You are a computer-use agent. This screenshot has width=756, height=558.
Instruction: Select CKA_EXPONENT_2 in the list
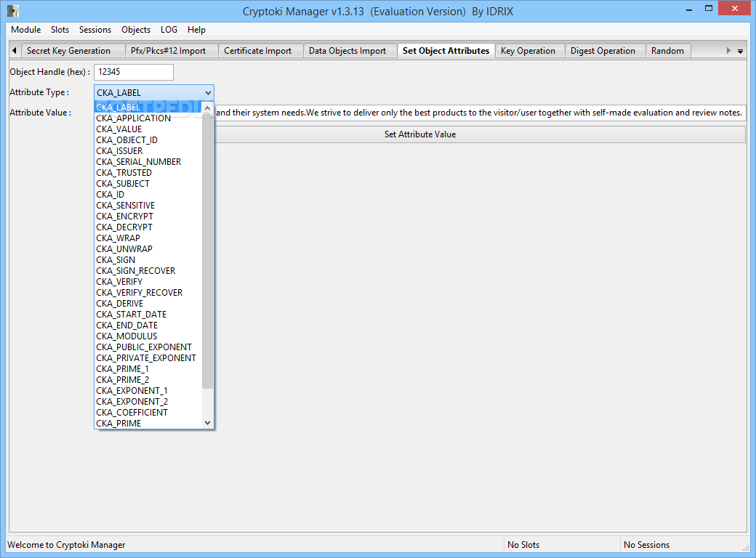point(148,401)
